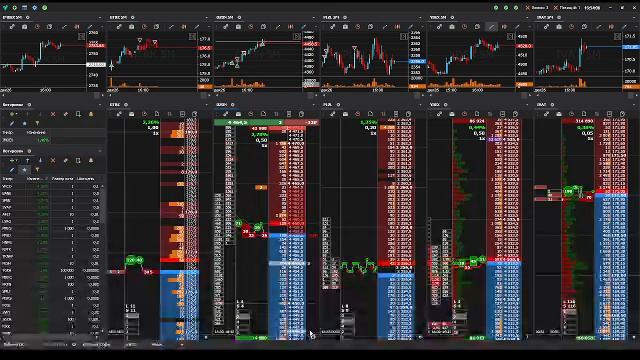
Task: Click the link icon in the sixth chart toolbar
Action: 546,27
